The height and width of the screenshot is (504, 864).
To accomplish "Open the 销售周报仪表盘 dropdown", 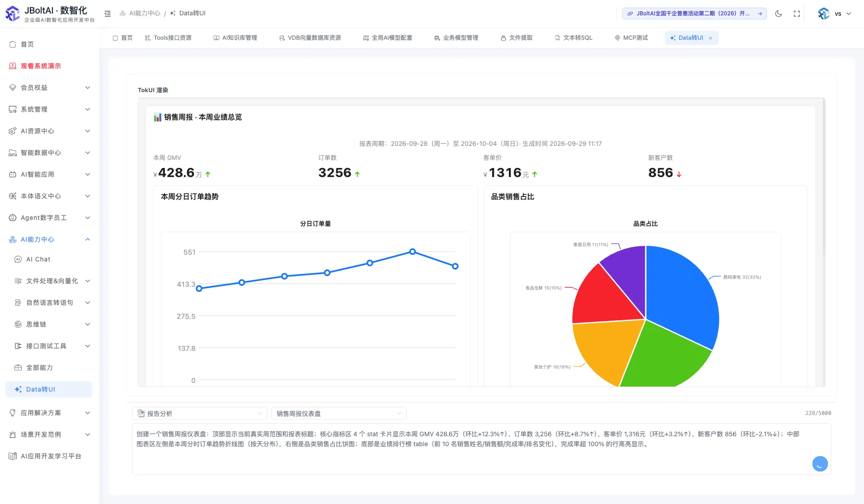I will pyautogui.click(x=339, y=413).
